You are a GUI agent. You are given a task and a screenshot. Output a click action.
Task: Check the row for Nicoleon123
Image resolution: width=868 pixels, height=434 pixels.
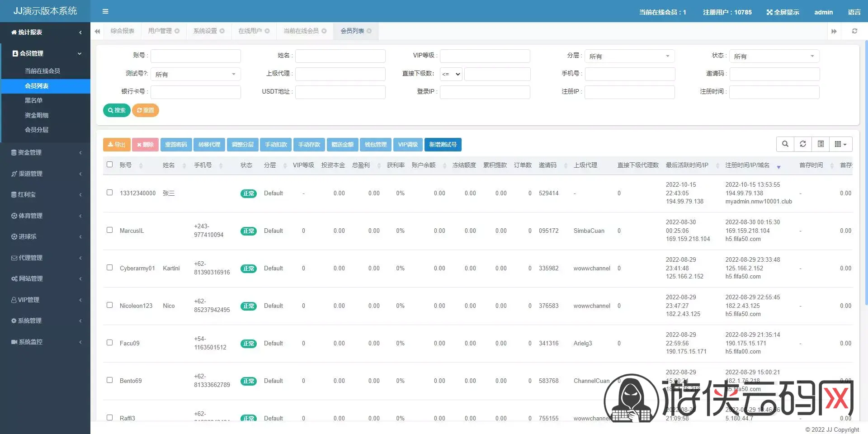tap(109, 305)
